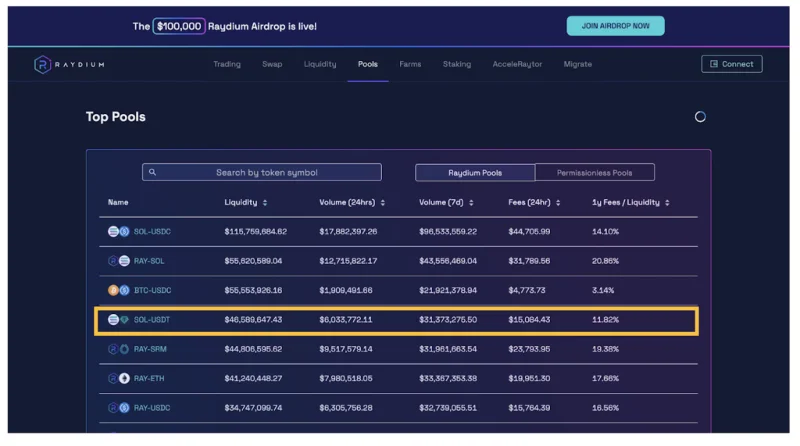Click the Raydium logo
This screenshot has width=800, height=446.
point(69,64)
